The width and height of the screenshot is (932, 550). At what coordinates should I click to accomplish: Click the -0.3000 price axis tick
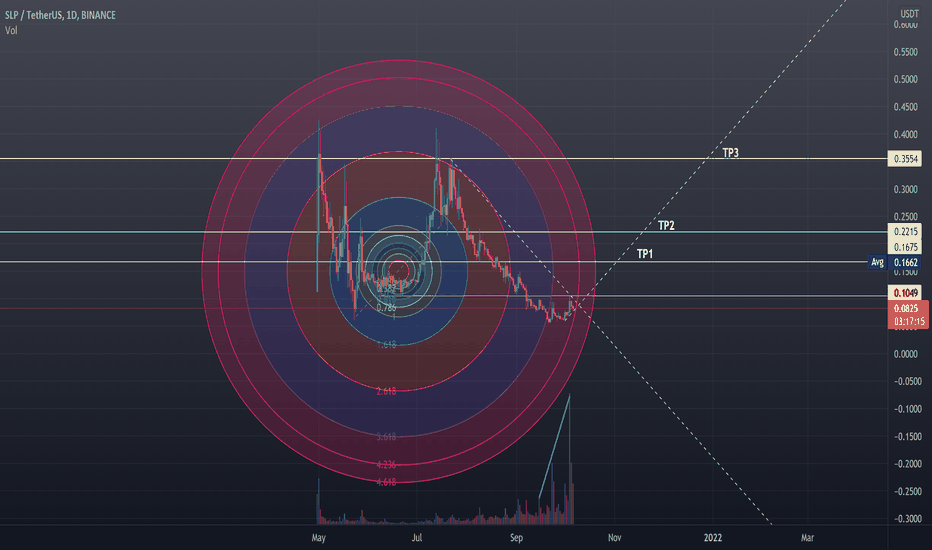pyautogui.click(x=908, y=519)
